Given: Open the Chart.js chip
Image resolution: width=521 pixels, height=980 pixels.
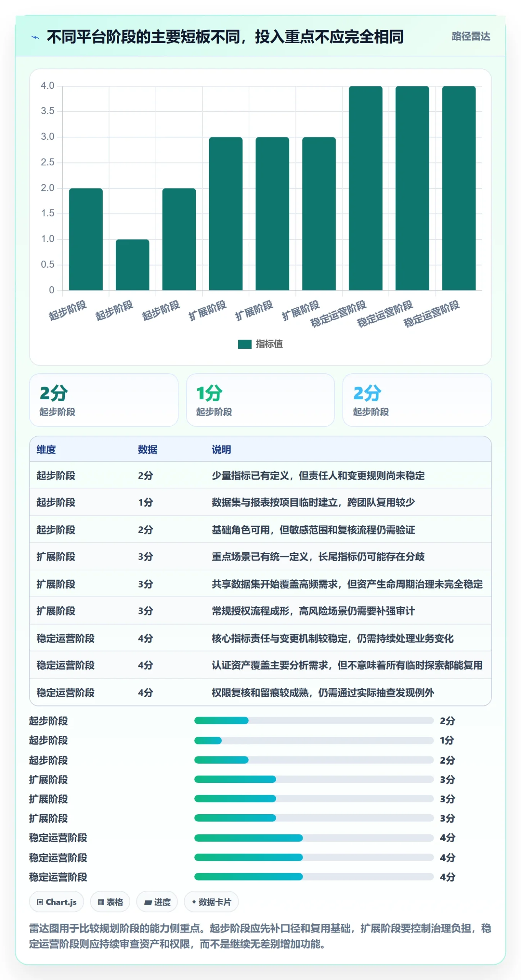Looking at the screenshot, I should pos(57,902).
